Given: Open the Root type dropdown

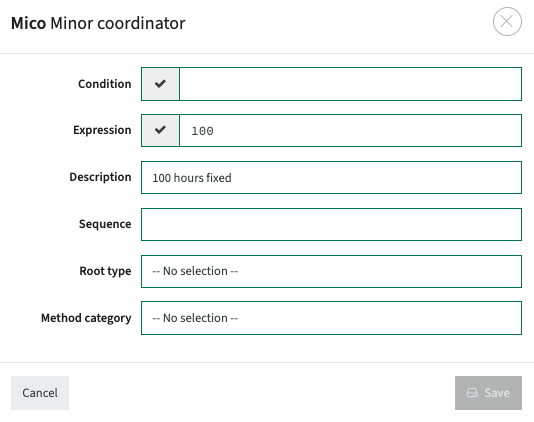Looking at the screenshot, I should click(331, 271).
